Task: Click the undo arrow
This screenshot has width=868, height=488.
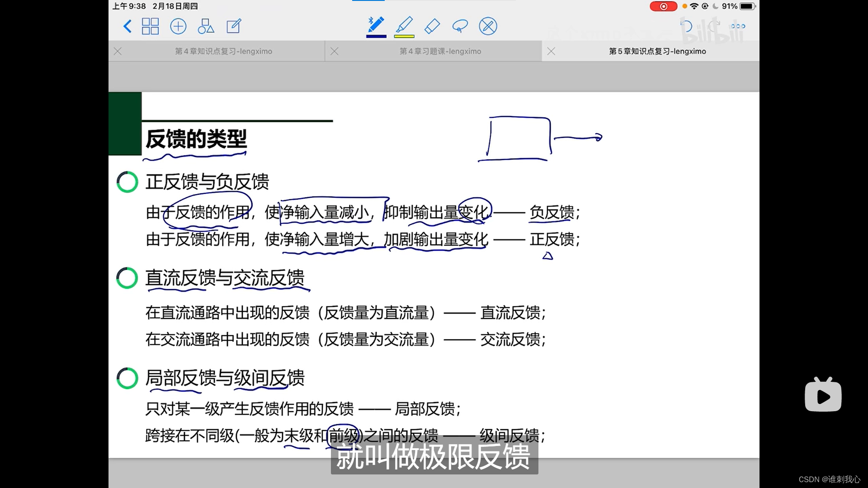Action: point(686,26)
